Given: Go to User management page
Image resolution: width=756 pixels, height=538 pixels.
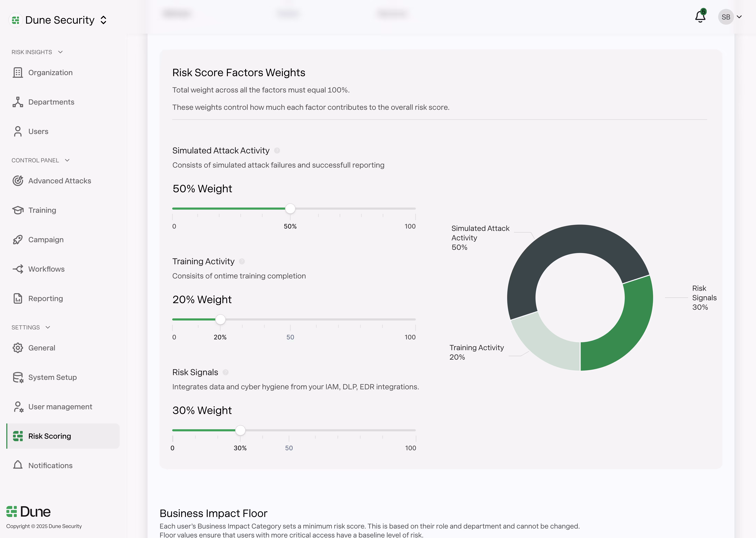Looking at the screenshot, I should tap(60, 407).
